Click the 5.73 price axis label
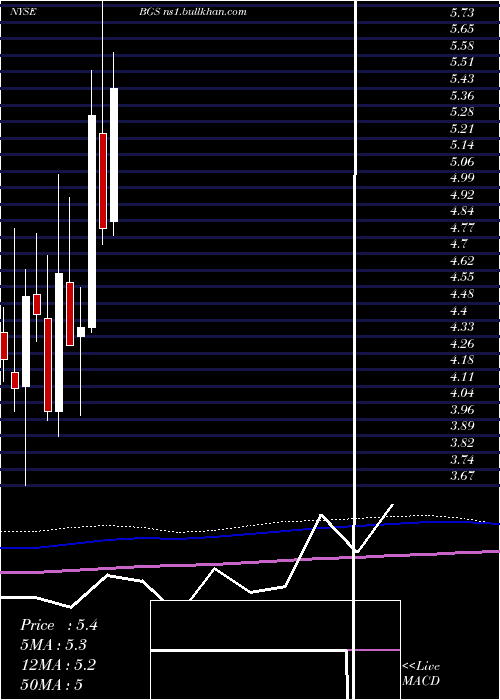The width and height of the screenshot is (500, 700). [x=462, y=12]
